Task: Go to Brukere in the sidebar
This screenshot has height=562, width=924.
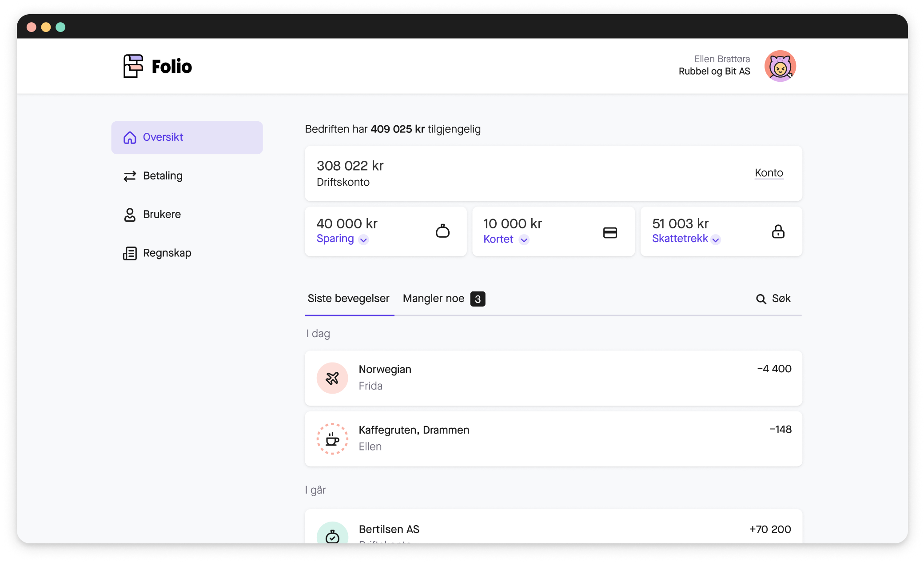Action: tap(162, 215)
